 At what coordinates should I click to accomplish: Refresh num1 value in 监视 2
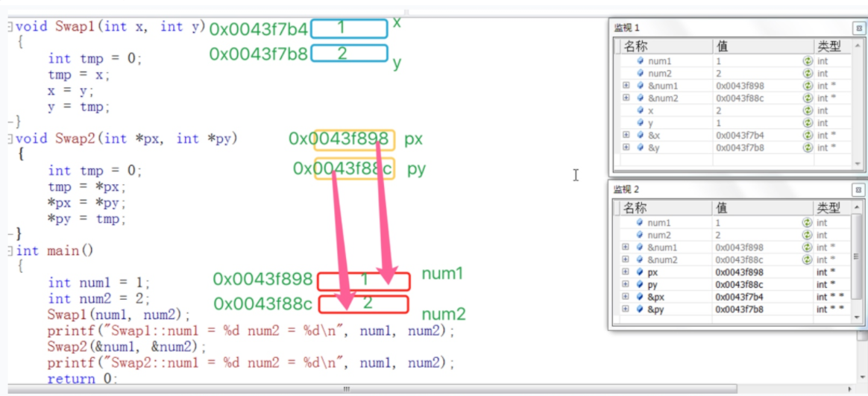(808, 223)
